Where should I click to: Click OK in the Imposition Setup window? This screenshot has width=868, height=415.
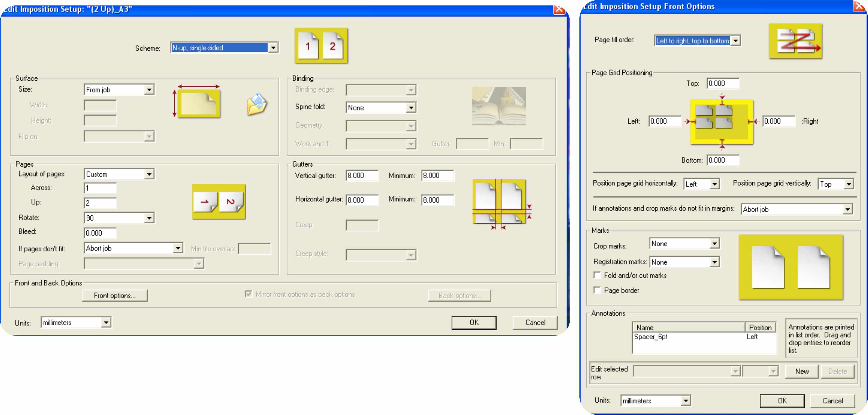pos(474,323)
